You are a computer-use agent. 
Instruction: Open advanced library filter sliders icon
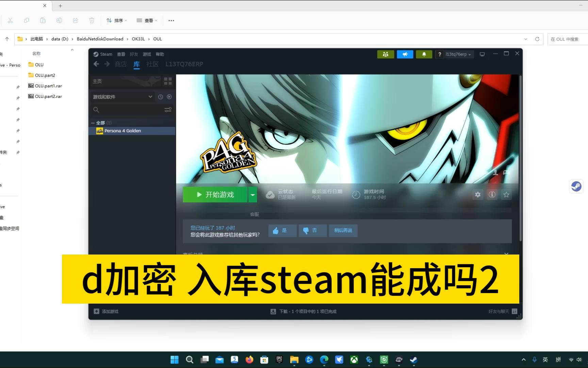[168, 110]
